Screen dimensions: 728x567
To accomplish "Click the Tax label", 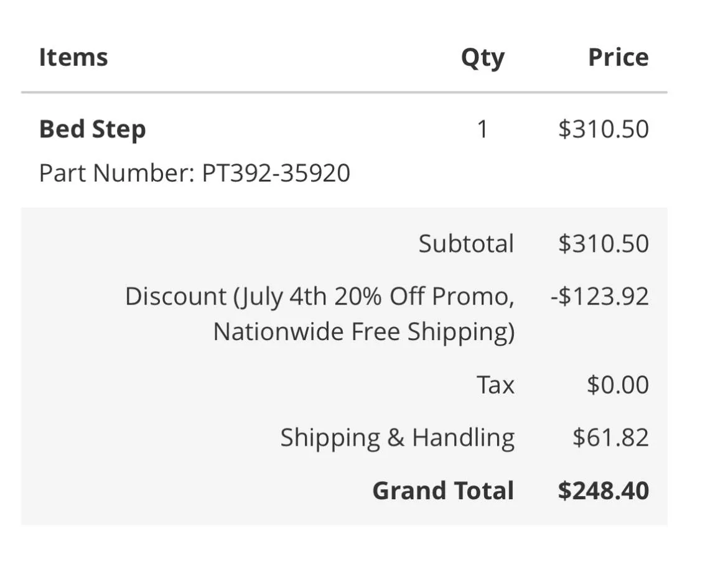I will click(x=495, y=385).
